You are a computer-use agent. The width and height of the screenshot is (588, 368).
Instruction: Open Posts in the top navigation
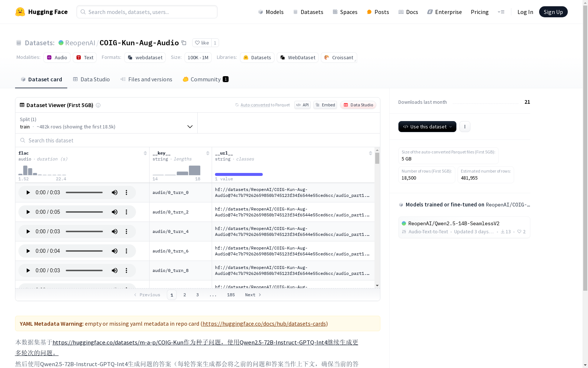click(378, 12)
